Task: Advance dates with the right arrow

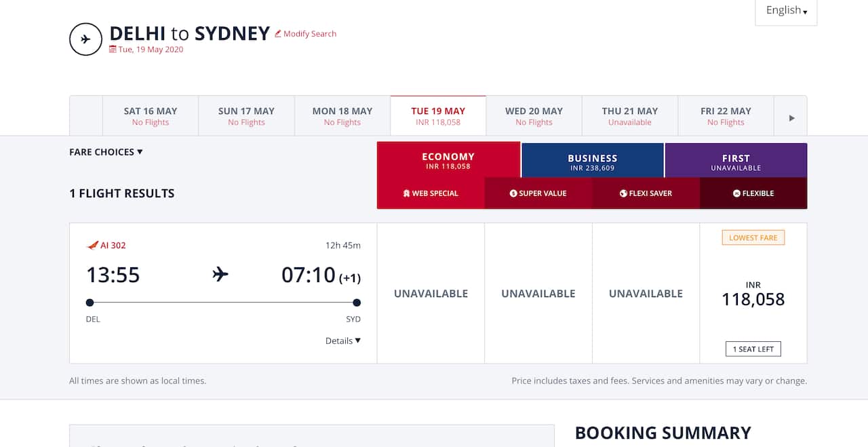Action: (791, 118)
